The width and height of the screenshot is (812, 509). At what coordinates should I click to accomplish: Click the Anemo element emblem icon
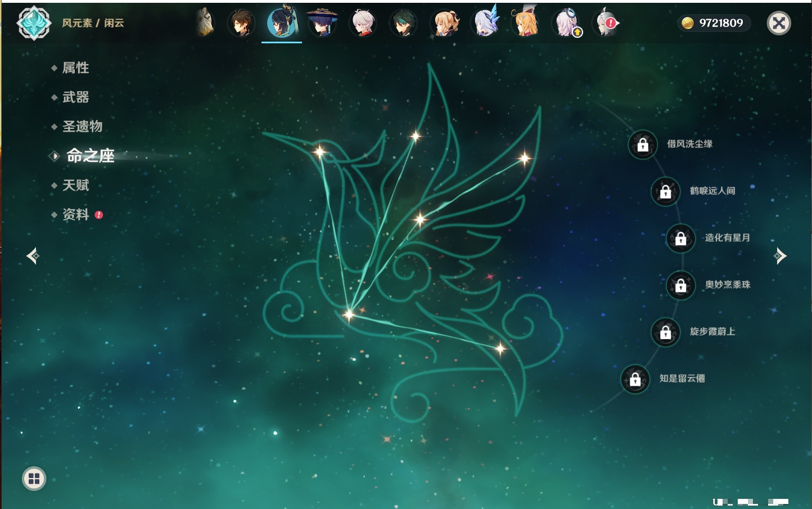pos(34,23)
